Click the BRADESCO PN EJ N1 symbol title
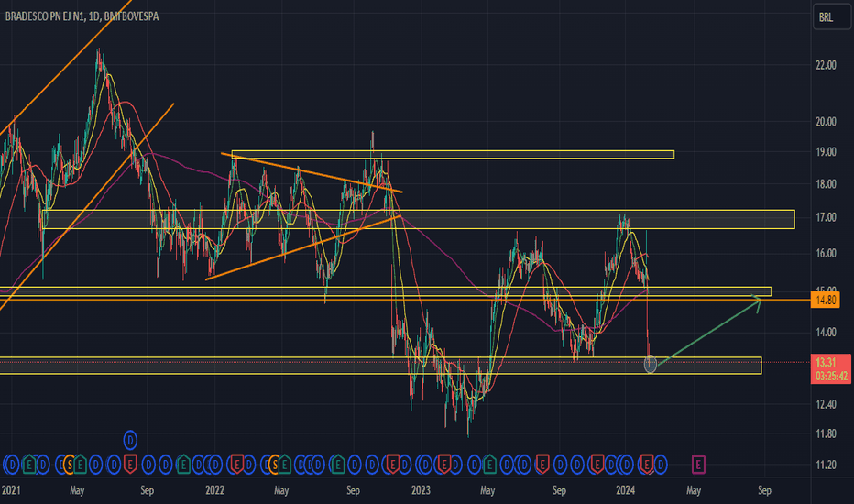Screen dimensions: 854x504 (x=45, y=16)
